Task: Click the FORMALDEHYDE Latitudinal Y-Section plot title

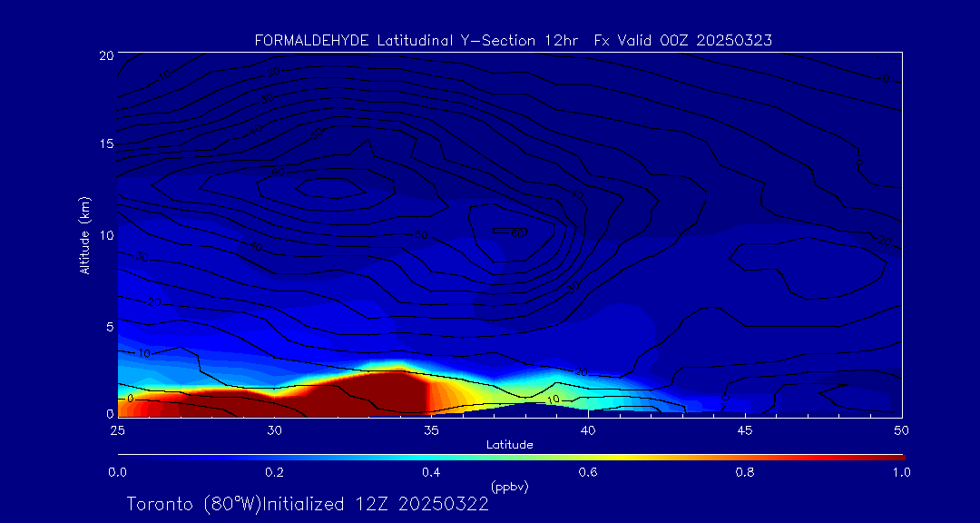Action: [513, 41]
